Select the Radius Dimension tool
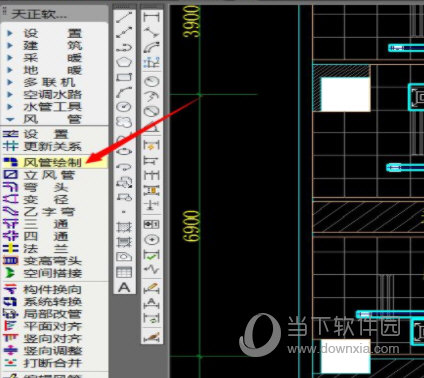The height and width of the screenshot is (378, 424). pos(152,81)
